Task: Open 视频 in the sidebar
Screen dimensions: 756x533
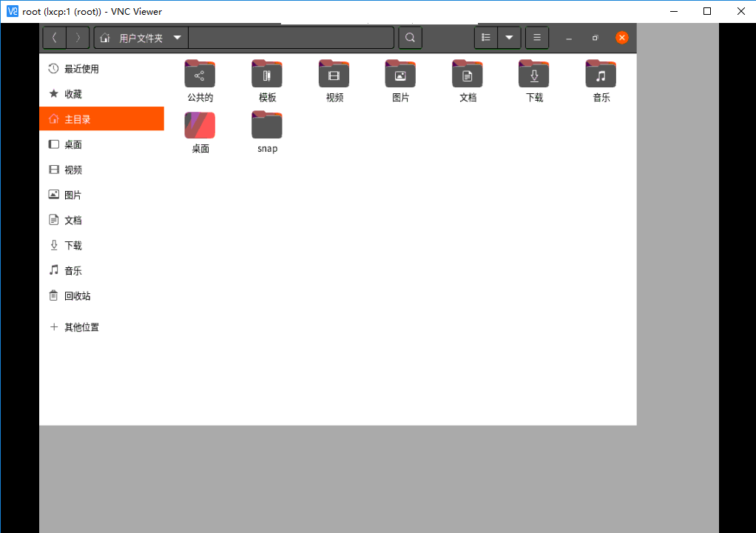Action: (102, 170)
